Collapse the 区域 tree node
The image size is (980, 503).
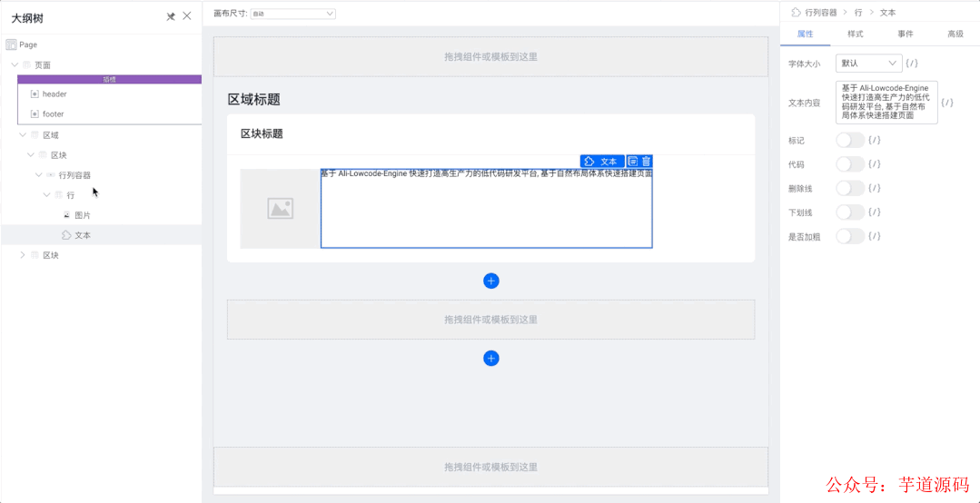pos(23,135)
